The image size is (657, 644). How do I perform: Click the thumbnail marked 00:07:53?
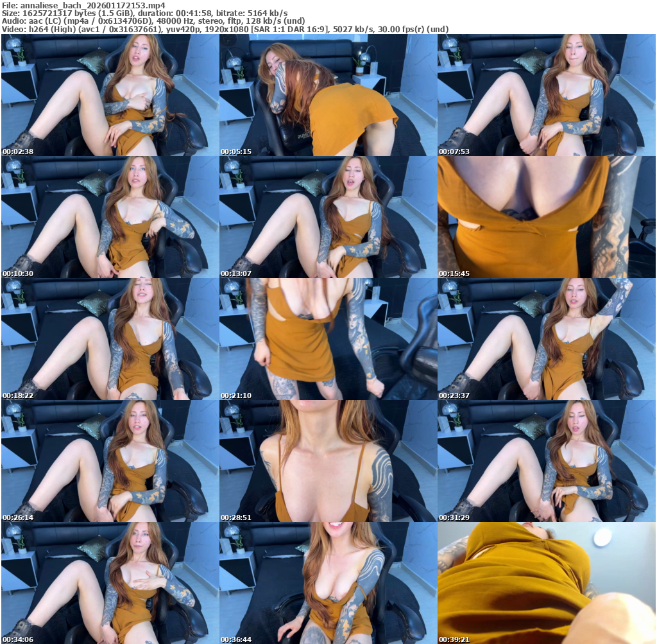tap(546, 95)
